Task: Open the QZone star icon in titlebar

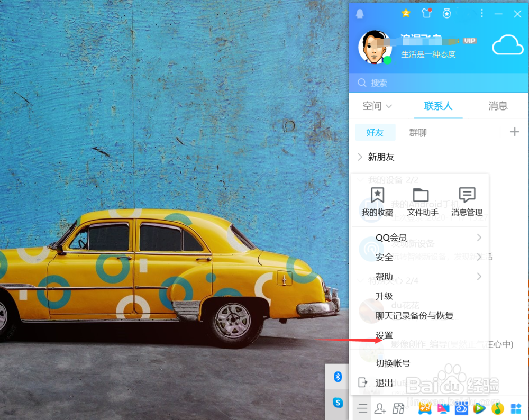Action: pyautogui.click(x=405, y=13)
